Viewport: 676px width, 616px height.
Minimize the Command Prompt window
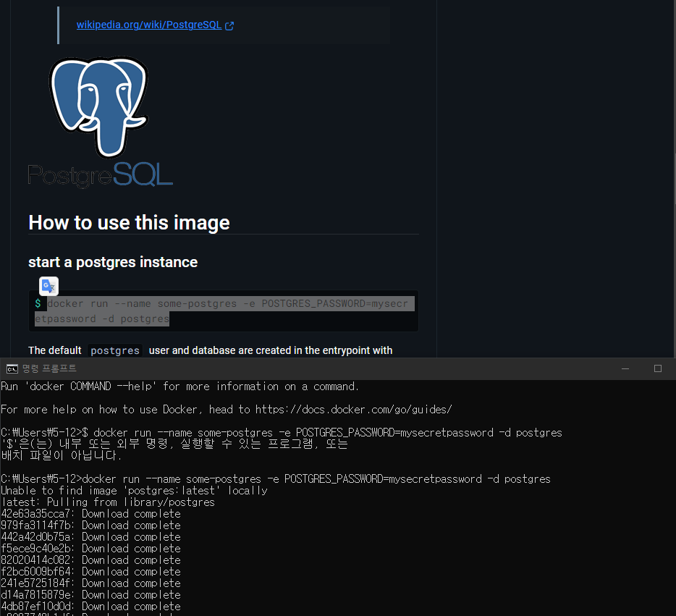625,368
